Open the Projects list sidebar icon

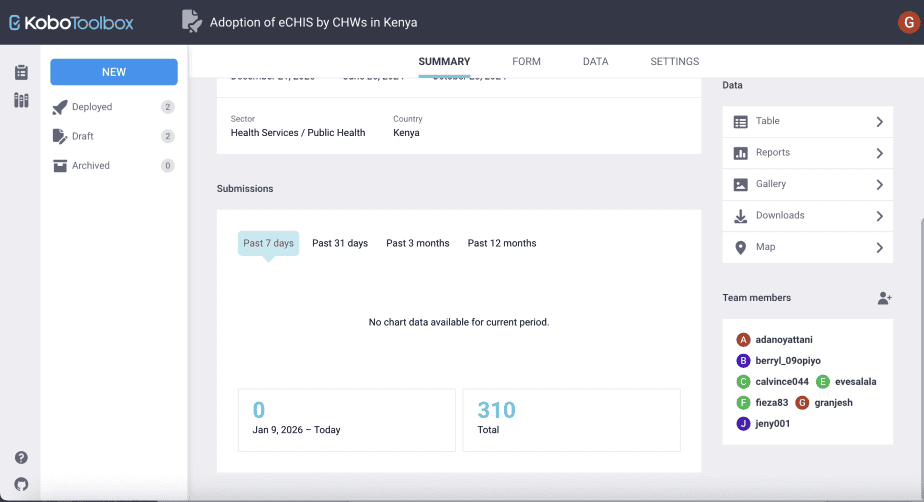(21, 72)
